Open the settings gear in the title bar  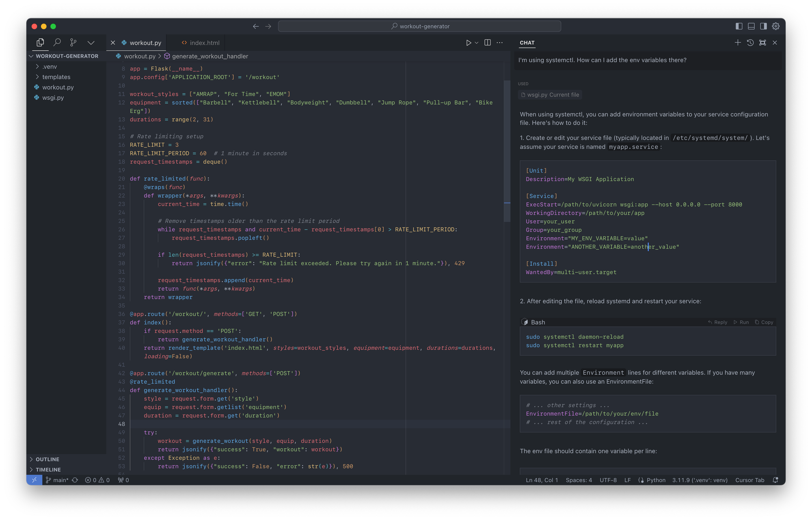tap(776, 26)
